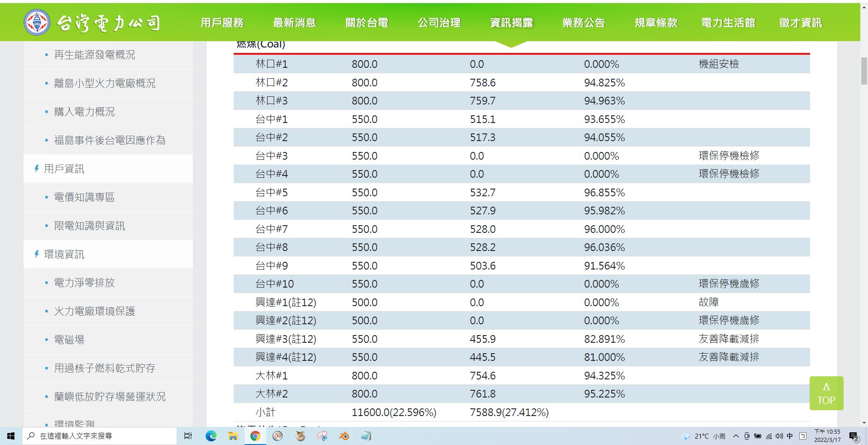This screenshot has width=868, height=445.
Task: Open the notification center with 2 alerts
Action: [x=854, y=436]
